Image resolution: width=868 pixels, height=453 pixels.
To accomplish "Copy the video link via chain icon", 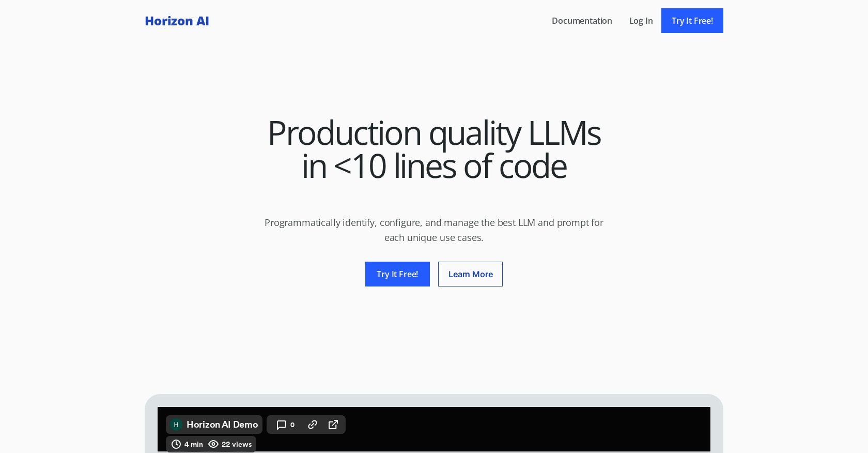I will coord(313,425).
